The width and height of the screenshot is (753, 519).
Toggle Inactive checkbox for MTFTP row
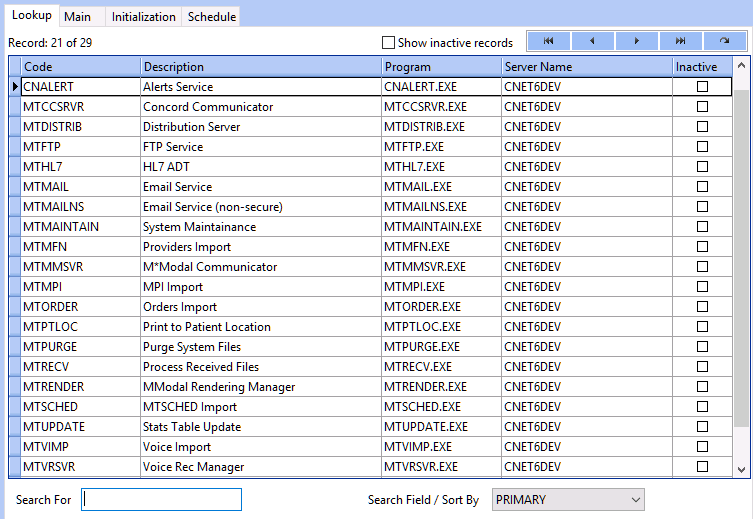pos(702,146)
